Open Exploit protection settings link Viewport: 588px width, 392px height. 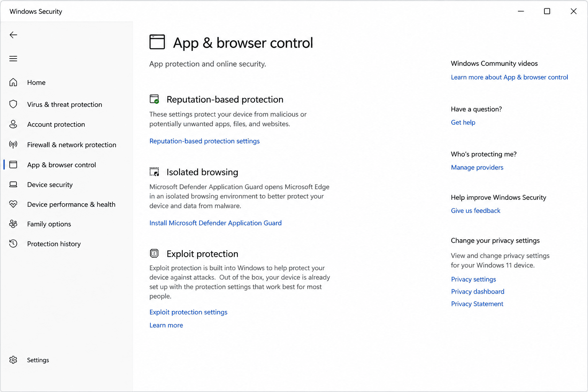188,312
